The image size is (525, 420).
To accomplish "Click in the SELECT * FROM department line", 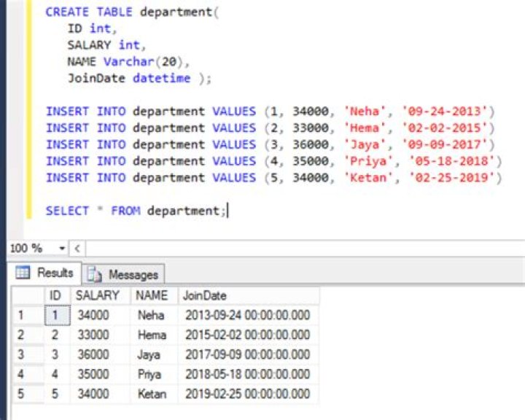I will click(x=136, y=211).
